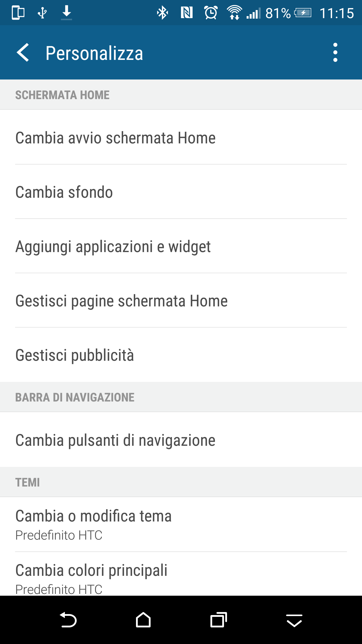Tap the Personalizza title text

(x=94, y=53)
